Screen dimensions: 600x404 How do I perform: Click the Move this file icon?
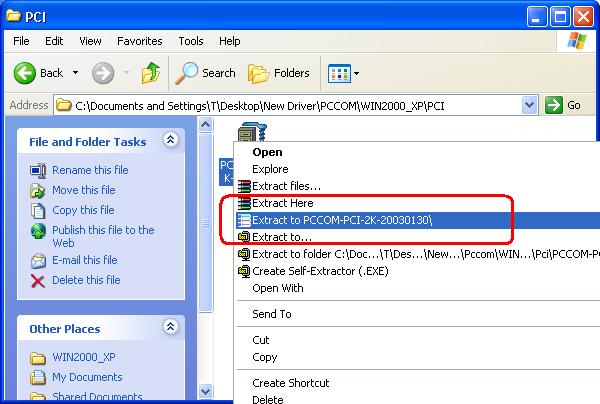click(x=38, y=190)
